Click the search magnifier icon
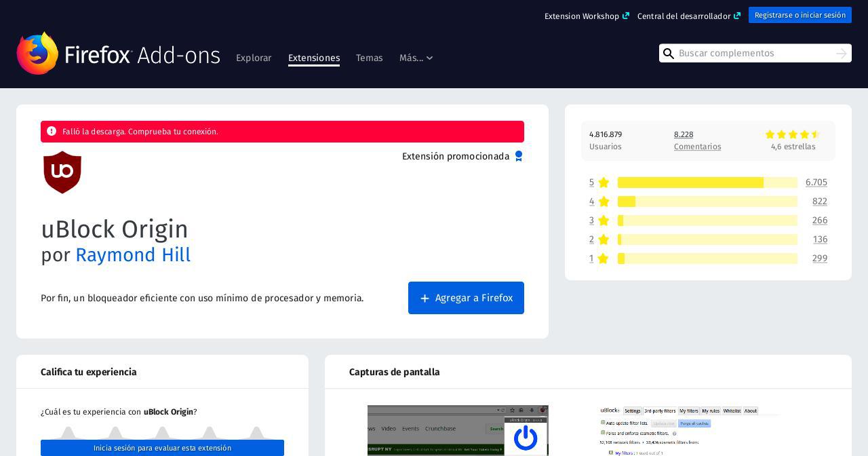 click(x=669, y=54)
